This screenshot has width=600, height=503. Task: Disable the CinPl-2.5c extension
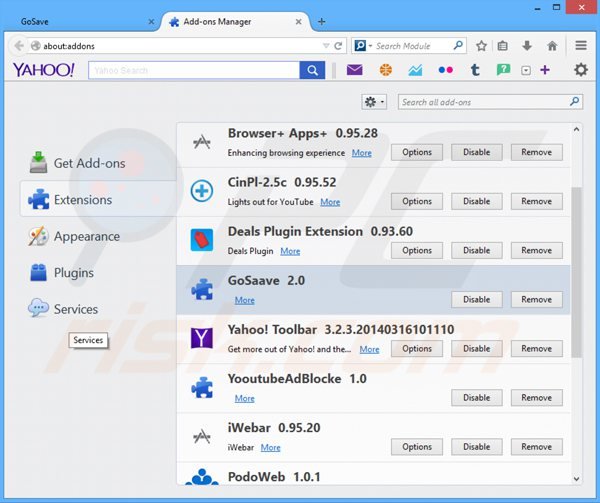pyautogui.click(x=476, y=201)
